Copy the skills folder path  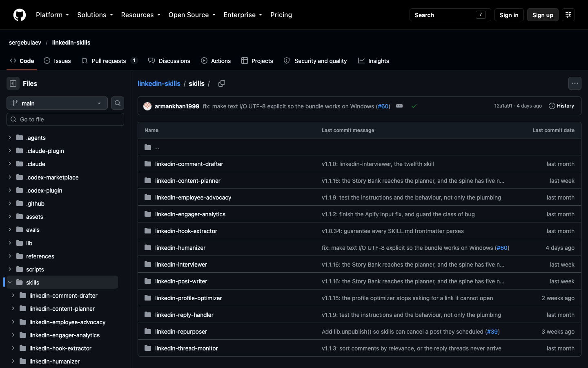coord(222,83)
